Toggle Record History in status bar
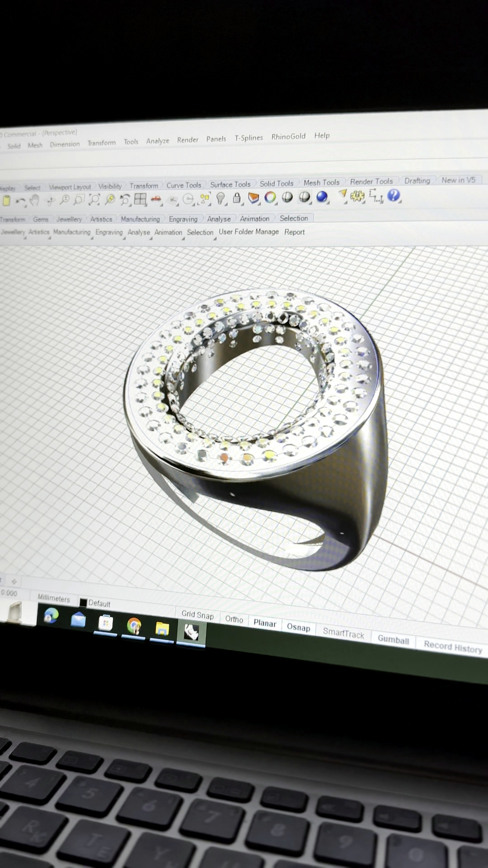Viewport: 488px width, 868px height. tap(453, 647)
